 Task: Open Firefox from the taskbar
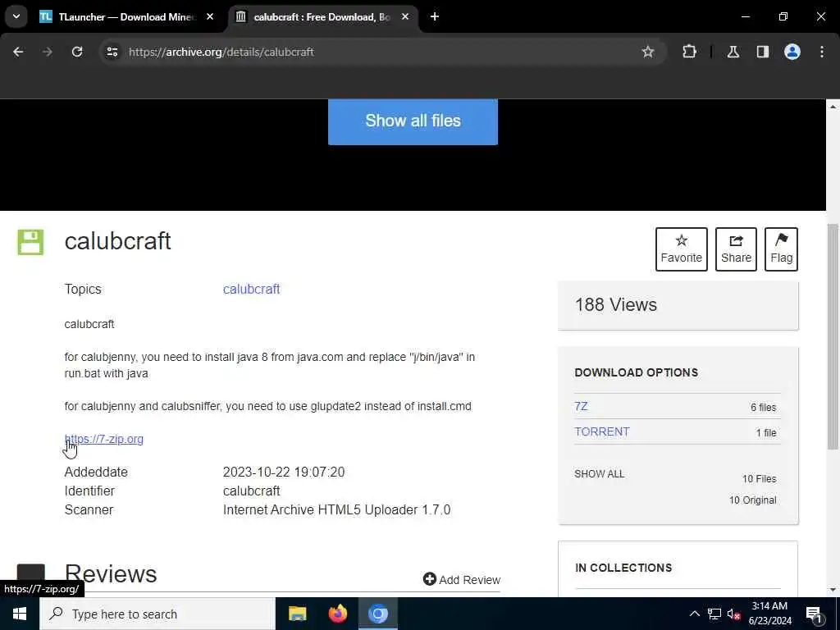click(337, 614)
